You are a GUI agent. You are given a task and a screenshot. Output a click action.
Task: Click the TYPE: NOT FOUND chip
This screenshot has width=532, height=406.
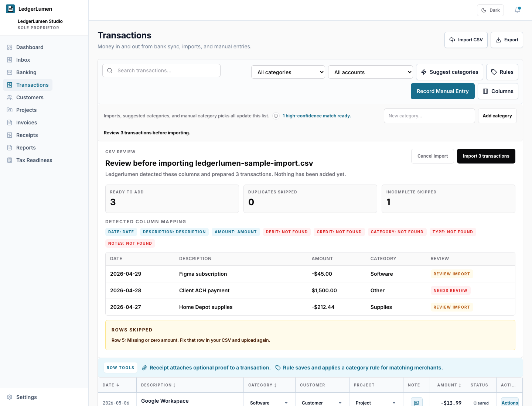click(x=453, y=232)
